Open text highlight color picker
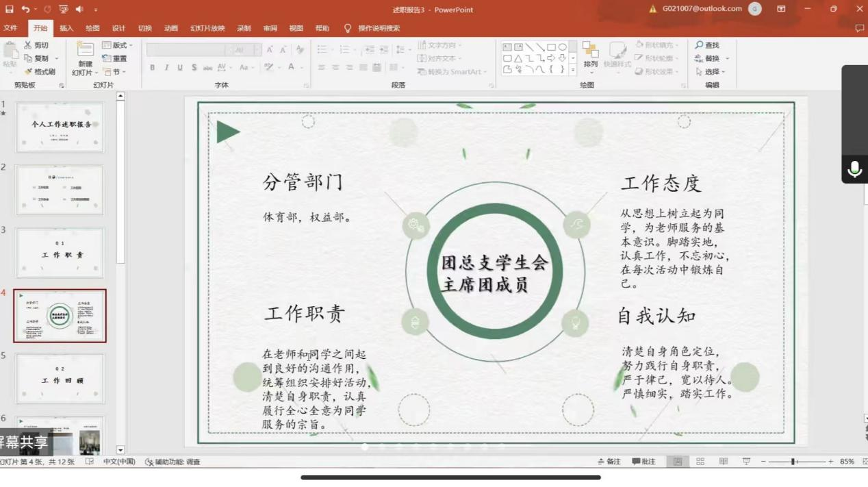This screenshot has height=487, width=868. point(269,67)
